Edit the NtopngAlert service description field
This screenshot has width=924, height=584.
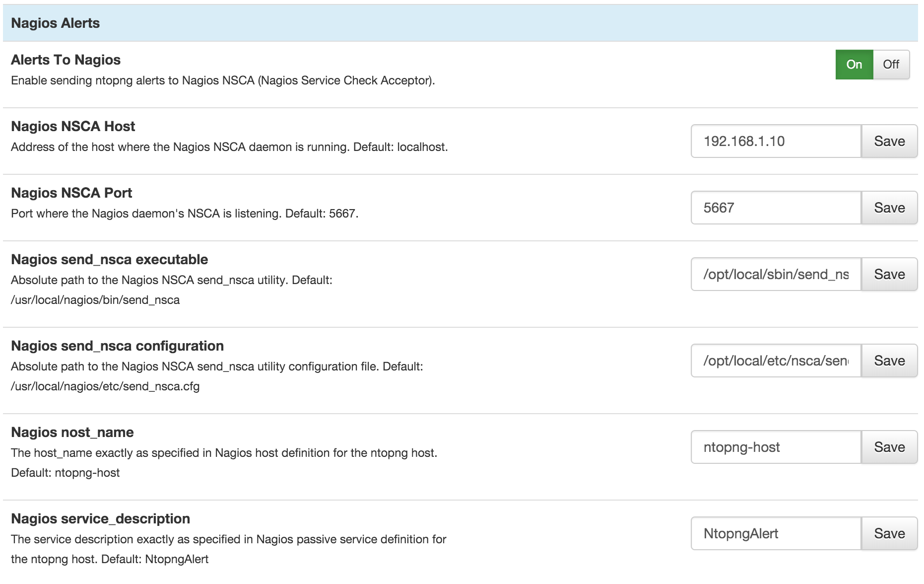tap(776, 533)
